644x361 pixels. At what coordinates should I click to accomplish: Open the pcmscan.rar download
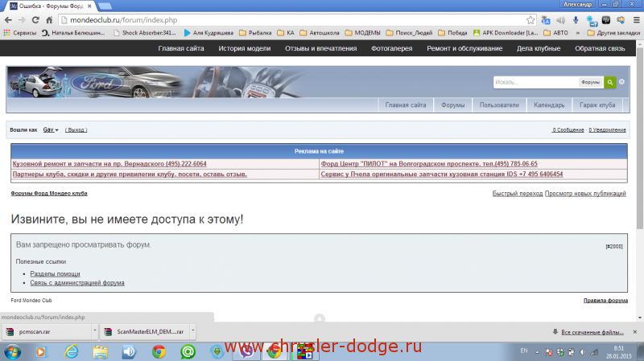pyautogui.click(x=47, y=331)
